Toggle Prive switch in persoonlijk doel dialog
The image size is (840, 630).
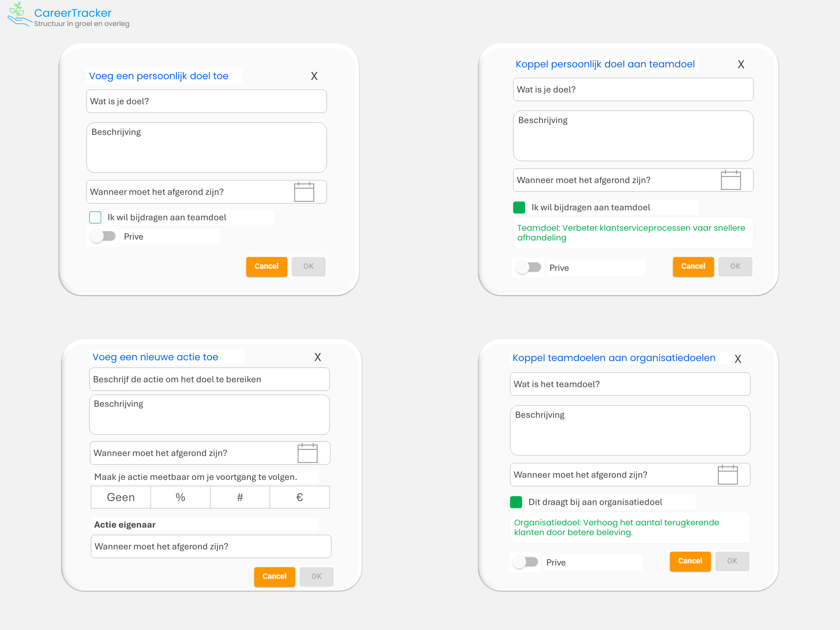[103, 236]
